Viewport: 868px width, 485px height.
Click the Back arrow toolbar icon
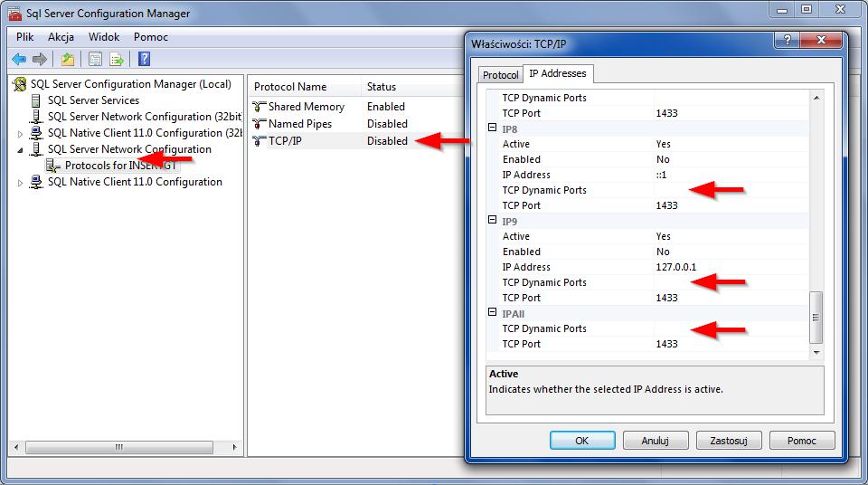click(19, 59)
